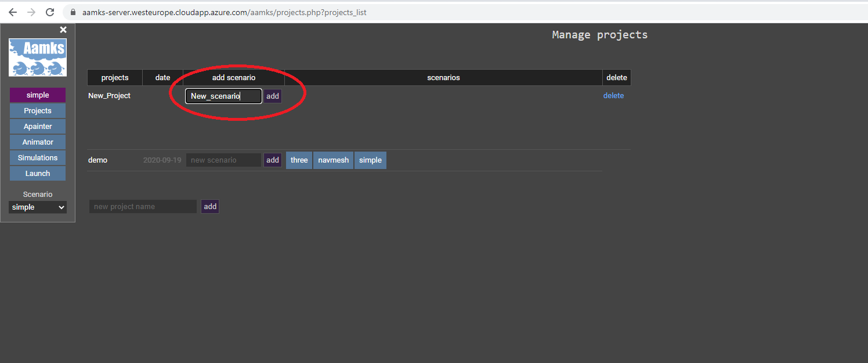
Task: Open the Projects menu item
Action: click(x=38, y=111)
